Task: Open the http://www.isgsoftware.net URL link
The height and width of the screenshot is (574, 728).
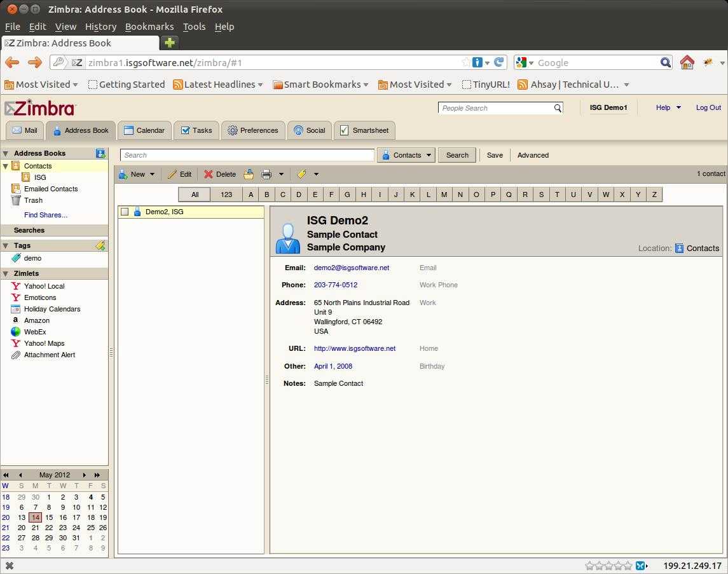Action: 355,348
